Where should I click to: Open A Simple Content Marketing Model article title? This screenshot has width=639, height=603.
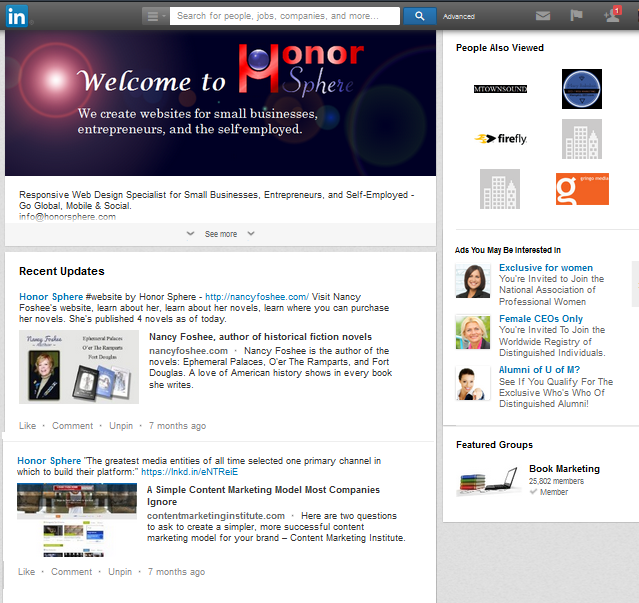pos(263,495)
